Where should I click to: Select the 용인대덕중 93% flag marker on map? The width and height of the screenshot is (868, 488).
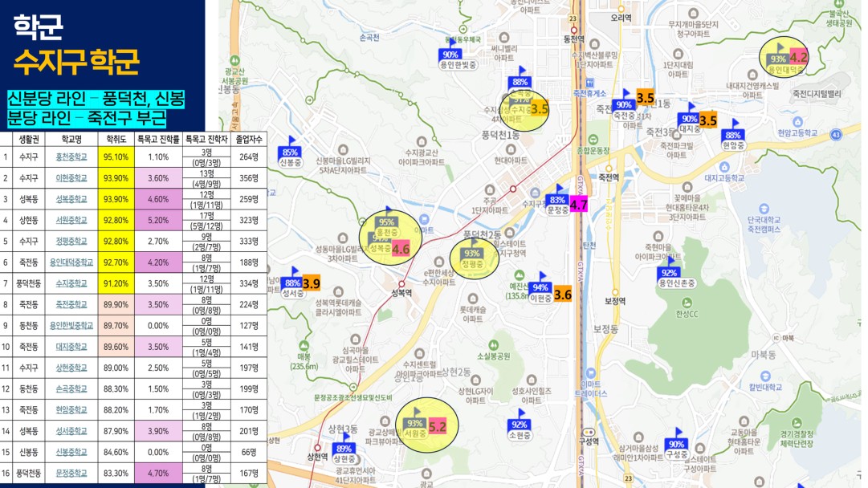tap(785, 61)
